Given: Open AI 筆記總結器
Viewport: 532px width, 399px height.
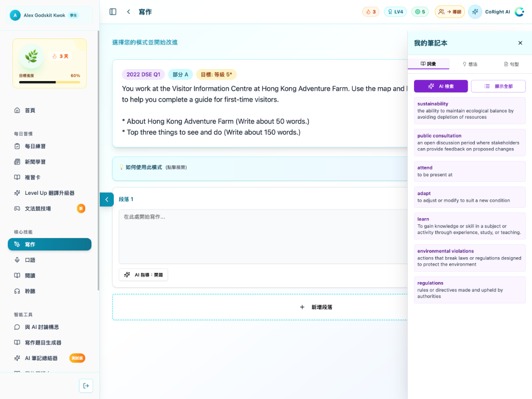Looking at the screenshot, I should [x=49, y=358].
